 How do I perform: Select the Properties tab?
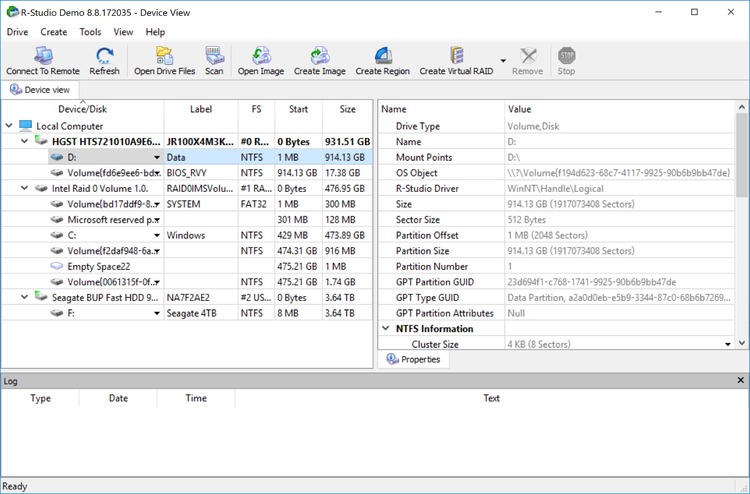pyautogui.click(x=414, y=359)
